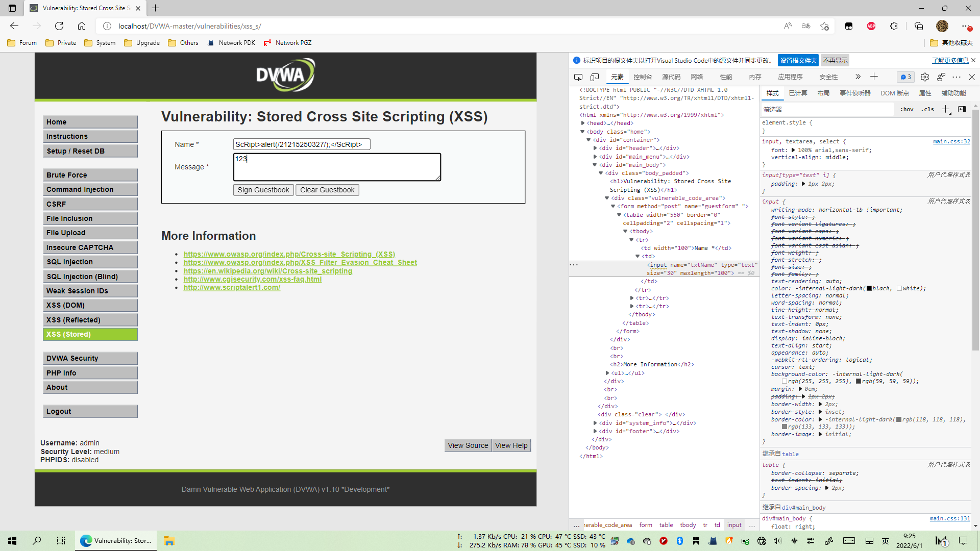This screenshot has height=551, width=980.
Task: Dismiss the Visual Studio Code infobar
Action: (973, 60)
